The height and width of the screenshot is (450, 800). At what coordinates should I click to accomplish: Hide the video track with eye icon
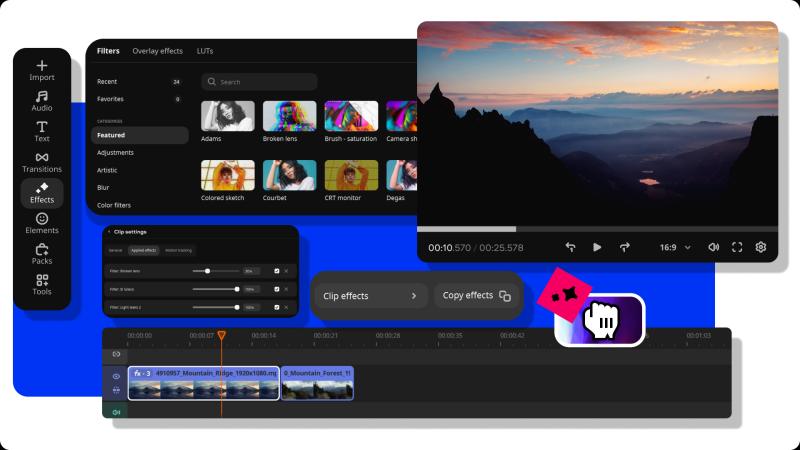(x=116, y=376)
